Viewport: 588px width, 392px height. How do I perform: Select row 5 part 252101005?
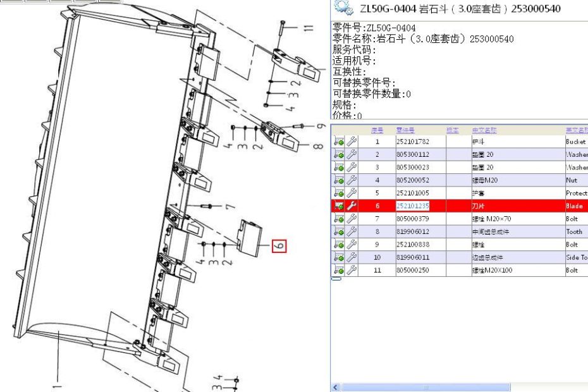[413, 193]
